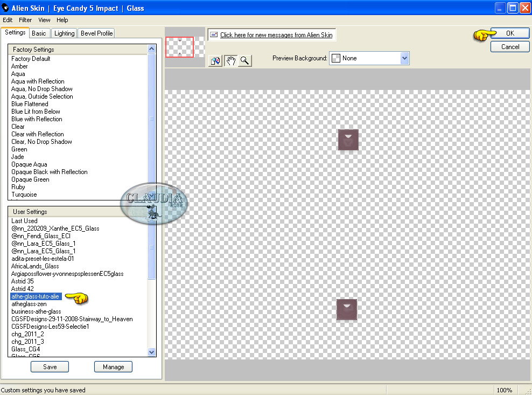This screenshot has height=395, width=532.
Task: Click the Manage settings button
Action: [113, 367]
